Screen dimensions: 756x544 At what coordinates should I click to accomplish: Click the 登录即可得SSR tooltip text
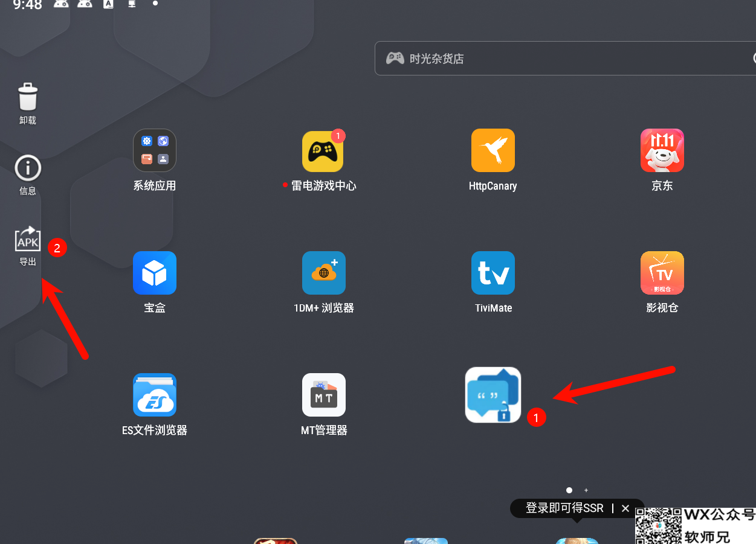[x=564, y=508]
